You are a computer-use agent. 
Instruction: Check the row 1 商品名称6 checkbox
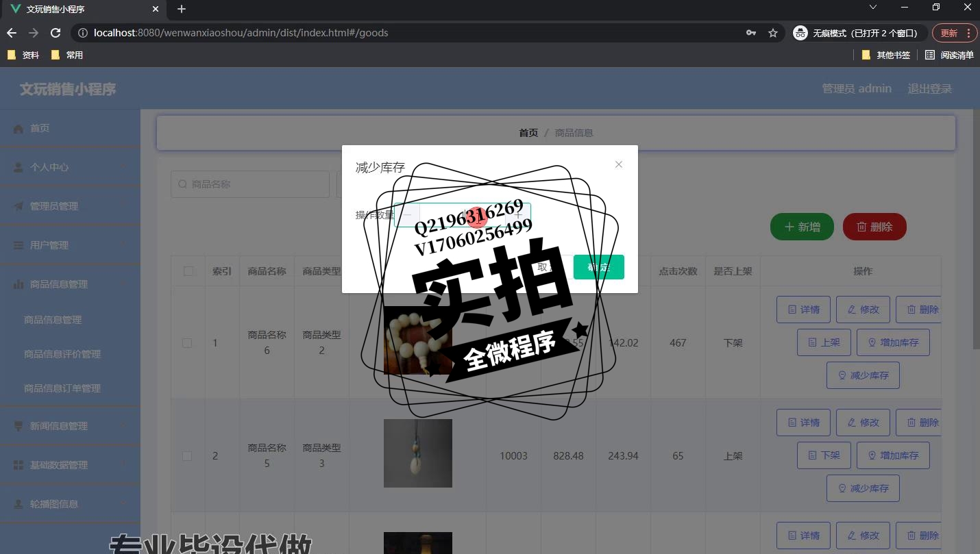[x=187, y=343]
